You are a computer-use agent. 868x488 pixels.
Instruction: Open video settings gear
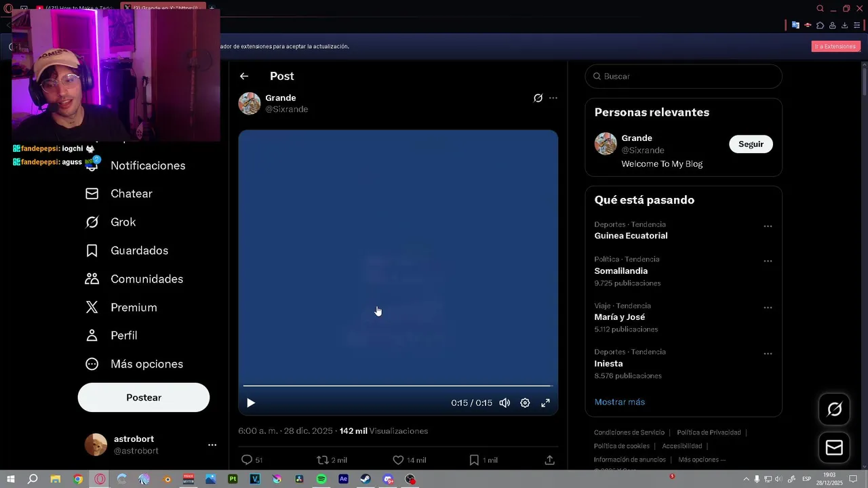pyautogui.click(x=525, y=403)
